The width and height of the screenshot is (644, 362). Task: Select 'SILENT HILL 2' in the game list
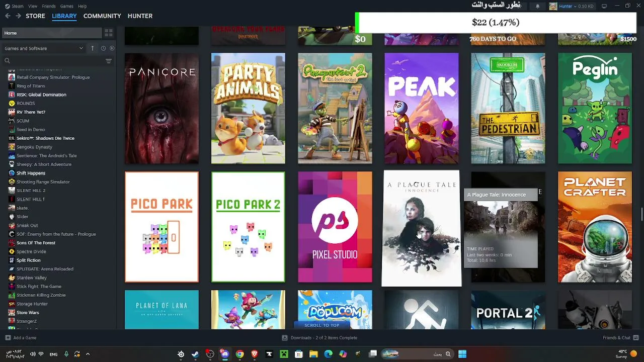(x=31, y=191)
